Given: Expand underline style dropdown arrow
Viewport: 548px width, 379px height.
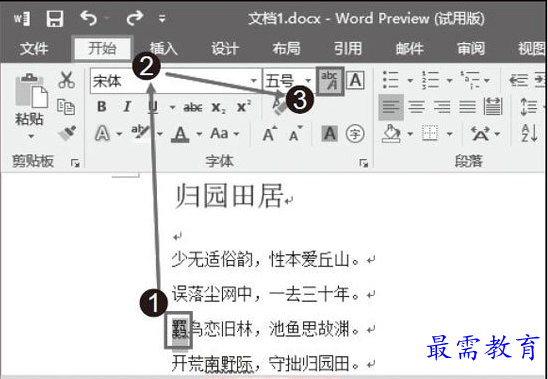Looking at the screenshot, I should click(x=172, y=107).
